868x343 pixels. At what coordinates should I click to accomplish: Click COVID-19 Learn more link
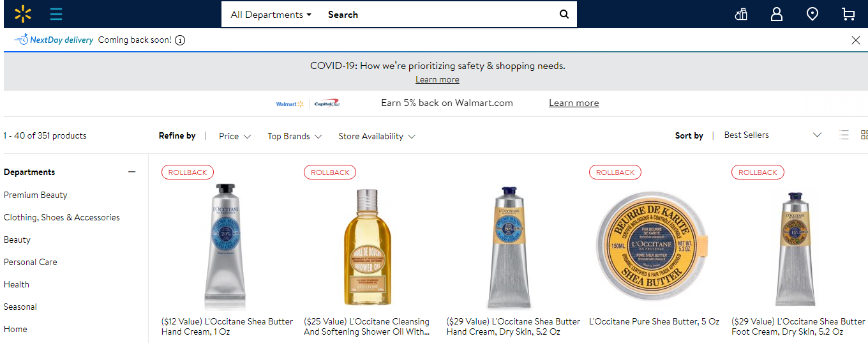coord(437,80)
